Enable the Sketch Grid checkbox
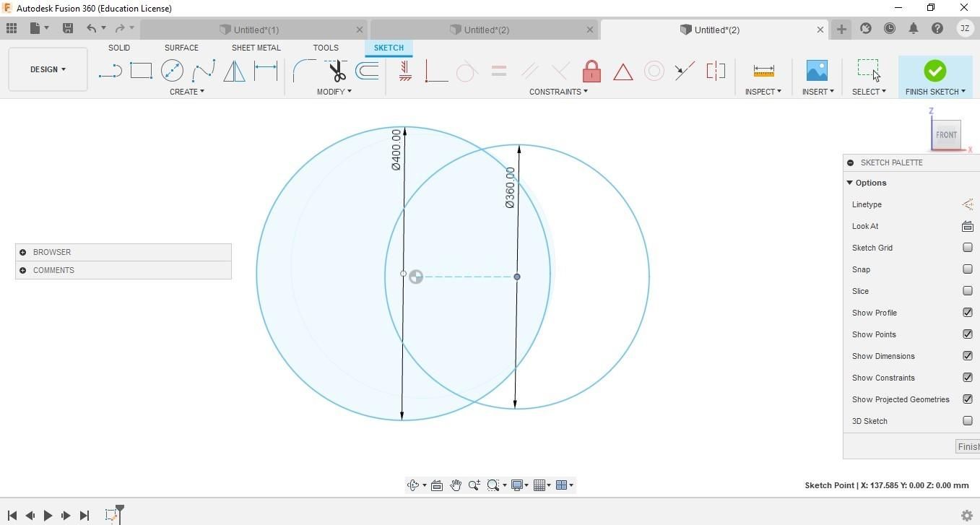Image resolution: width=980 pixels, height=525 pixels. [x=968, y=248]
